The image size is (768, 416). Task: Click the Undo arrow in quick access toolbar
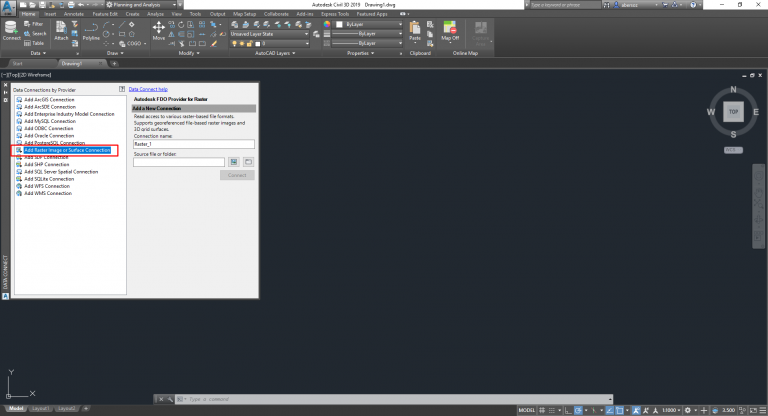[81, 4]
